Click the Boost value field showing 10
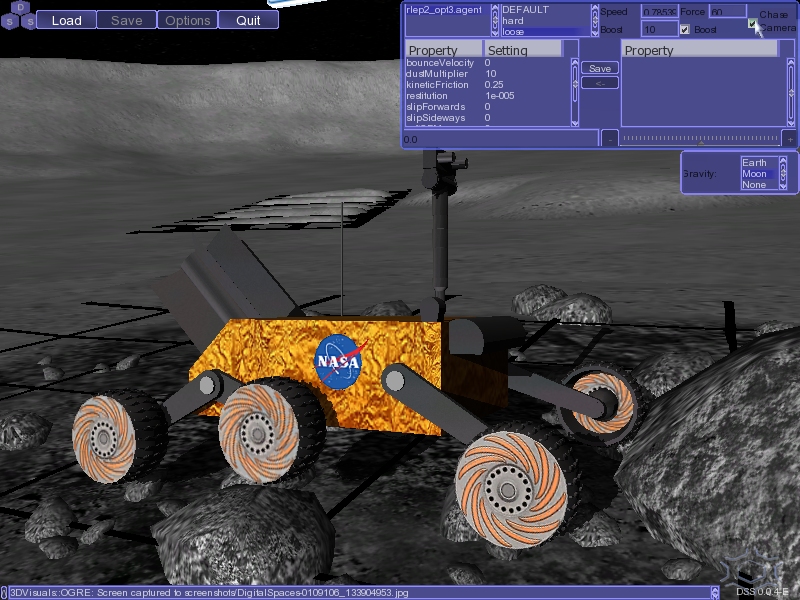The width and height of the screenshot is (800, 600). click(x=660, y=30)
